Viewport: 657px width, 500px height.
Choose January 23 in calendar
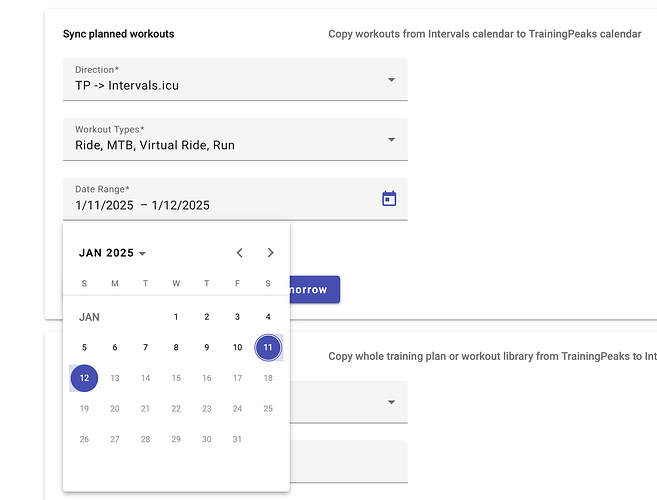tap(207, 409)
